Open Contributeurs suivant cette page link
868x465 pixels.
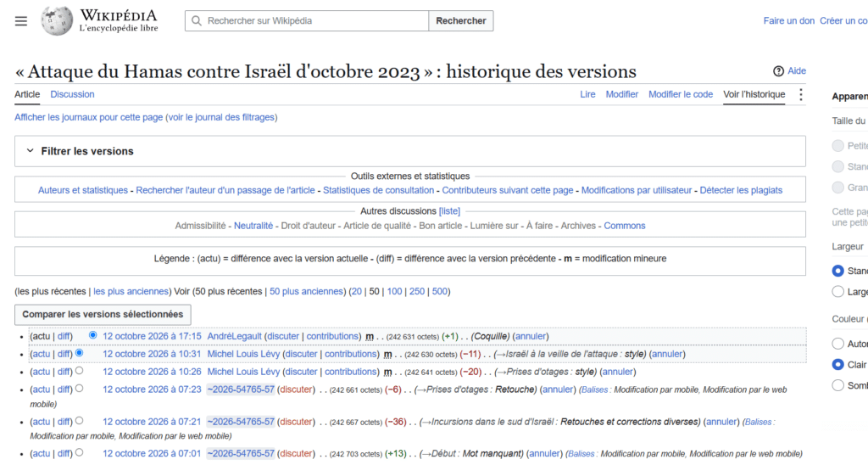[x=508, y=190]
